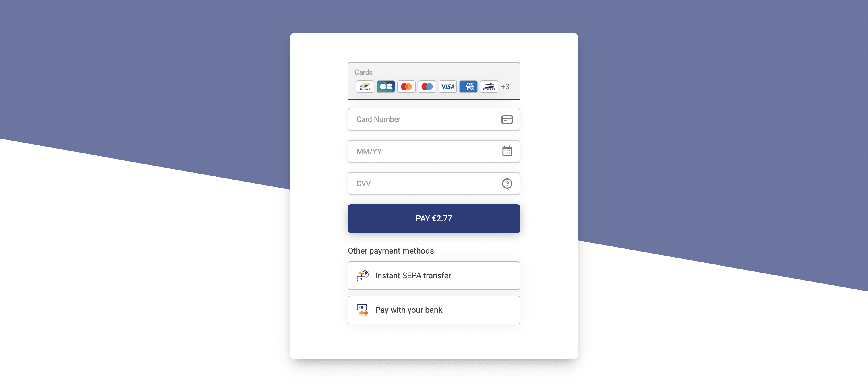Click the Mastercard logo icon
Screen dimensions: 868x389
point(406,86)
